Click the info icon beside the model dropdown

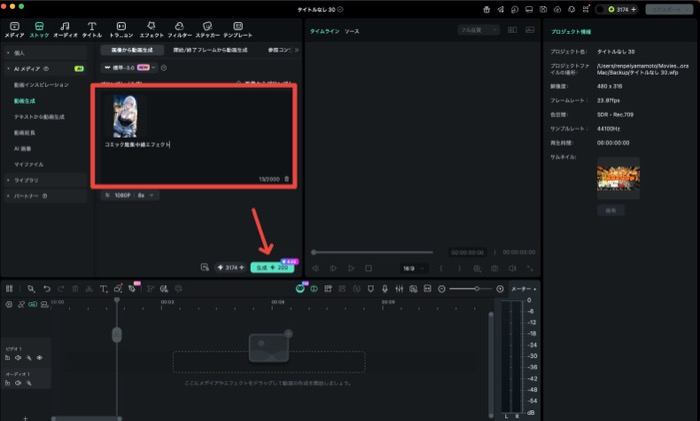tap(164, 68)
